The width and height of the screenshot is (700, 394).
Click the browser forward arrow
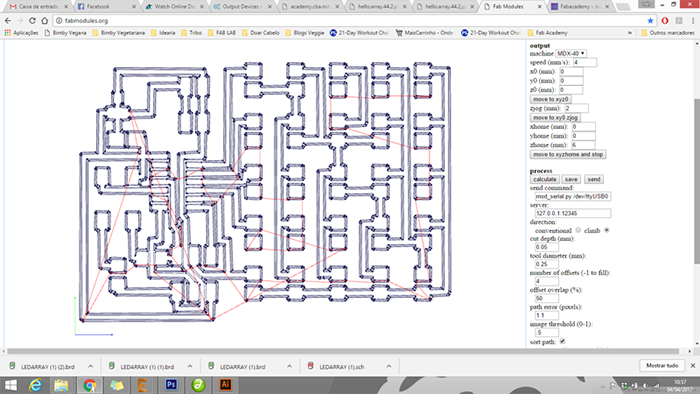pos(20,21)
